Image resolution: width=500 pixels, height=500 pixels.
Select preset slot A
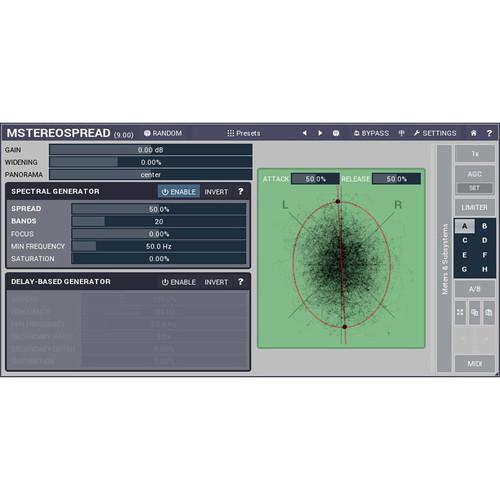point(464,226)
